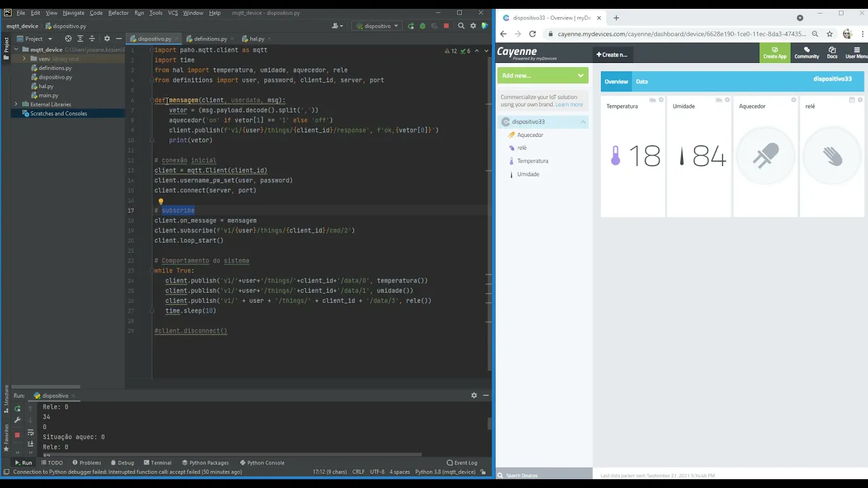Click the red Stop icon in the PyCharm top toolbar
The width and height of the screenshot is (868, 488).
pos(446,26)
